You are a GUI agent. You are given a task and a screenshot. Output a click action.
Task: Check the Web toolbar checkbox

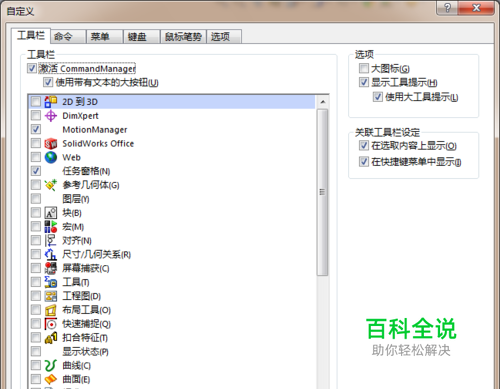[x=36, y=157]
